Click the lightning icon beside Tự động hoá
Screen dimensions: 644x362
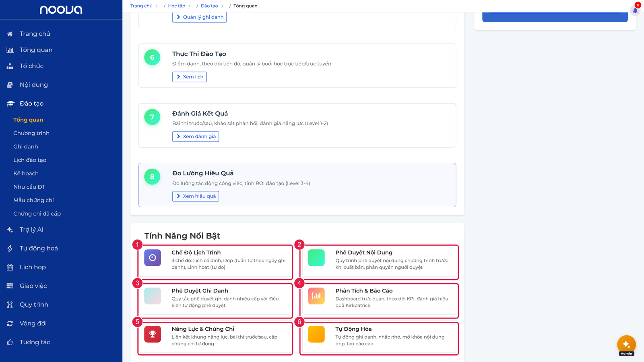pos(10,249)
